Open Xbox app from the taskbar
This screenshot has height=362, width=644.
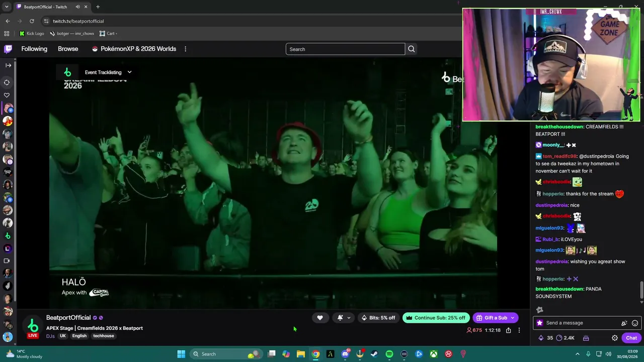coord(434,354)
